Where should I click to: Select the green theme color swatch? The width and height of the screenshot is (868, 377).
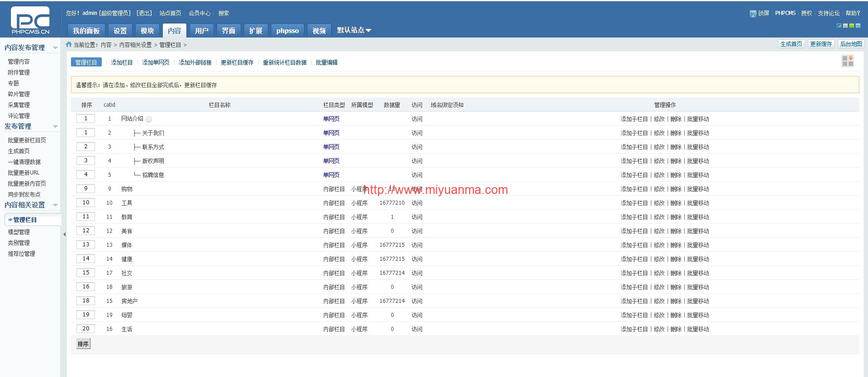[852, 26]
